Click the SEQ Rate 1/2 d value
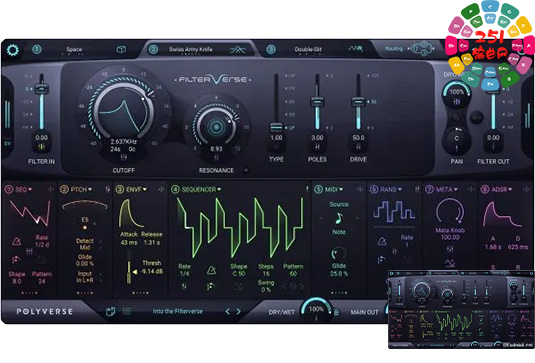 pyautogui.click(x=42, y=245)
